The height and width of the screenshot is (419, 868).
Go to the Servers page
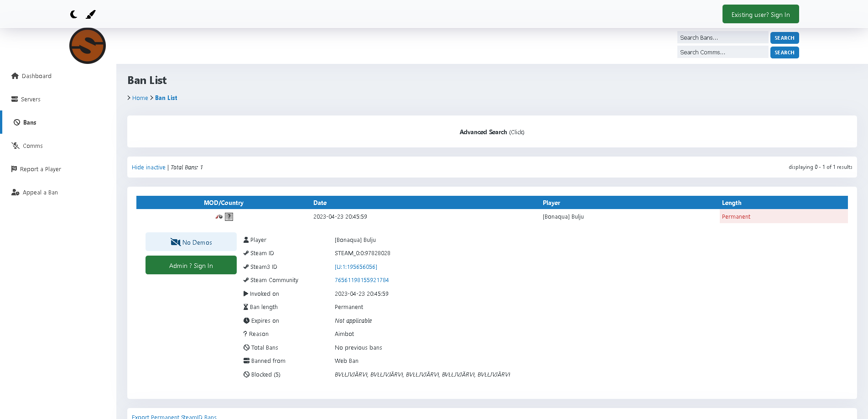pos(30,100)
